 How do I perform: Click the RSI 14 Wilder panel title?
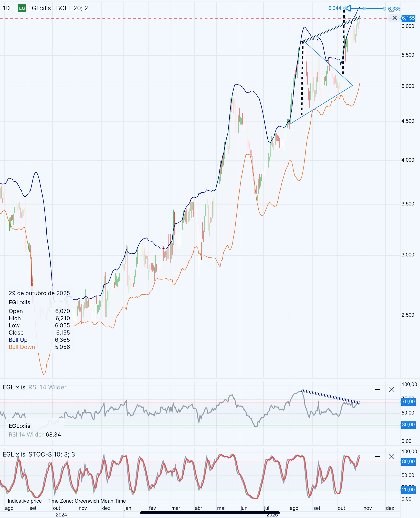point(47,387)
